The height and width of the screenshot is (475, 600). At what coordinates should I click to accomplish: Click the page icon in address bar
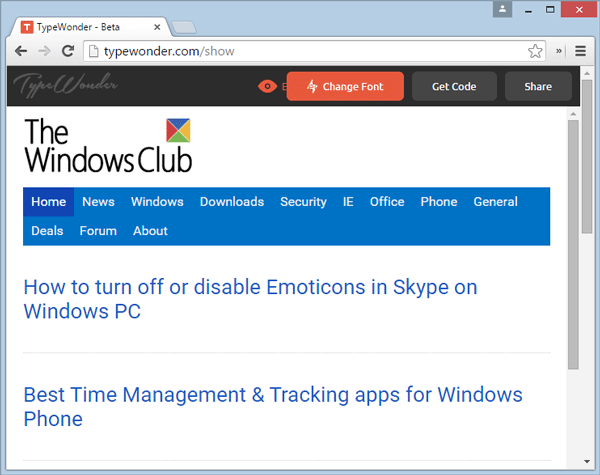coord(93,51)
